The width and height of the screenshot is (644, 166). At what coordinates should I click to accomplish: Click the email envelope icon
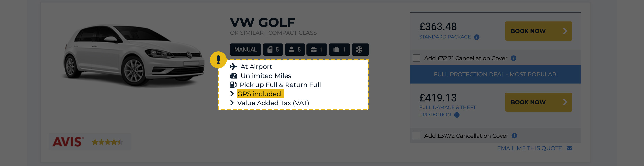coord(569,148)
